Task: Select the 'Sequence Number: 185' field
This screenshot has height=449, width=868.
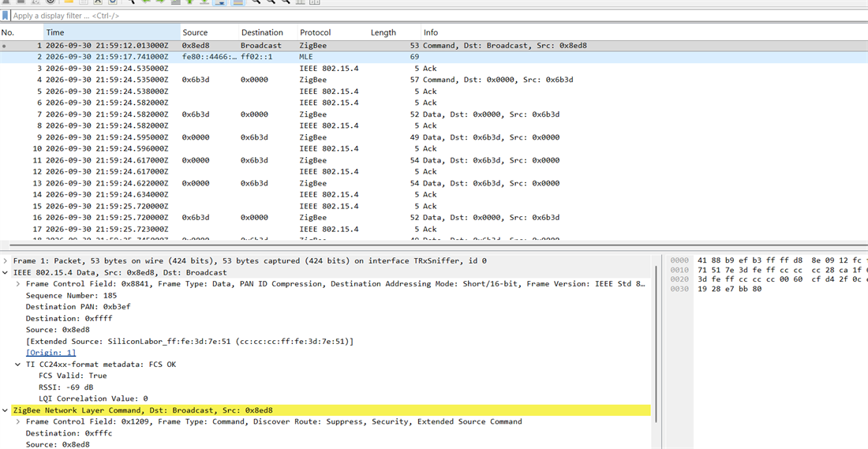Action: coord(71,296)
